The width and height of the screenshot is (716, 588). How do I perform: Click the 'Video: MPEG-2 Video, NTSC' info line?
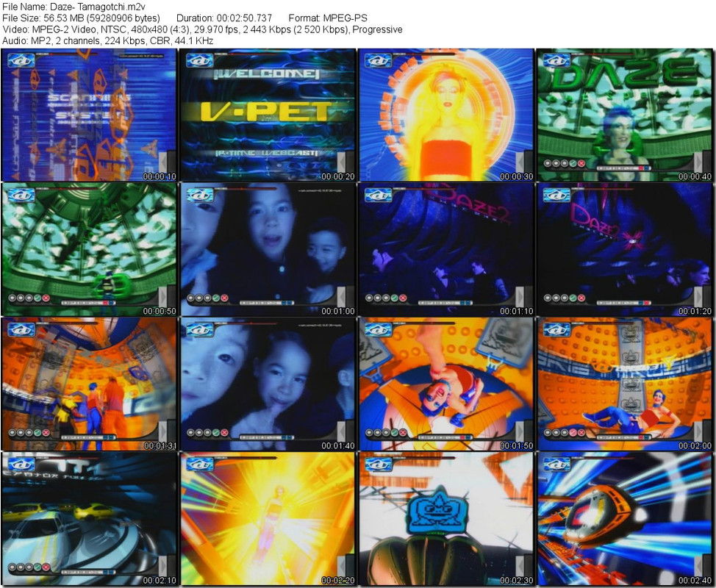pyautogui.click(x=202, y=29)
